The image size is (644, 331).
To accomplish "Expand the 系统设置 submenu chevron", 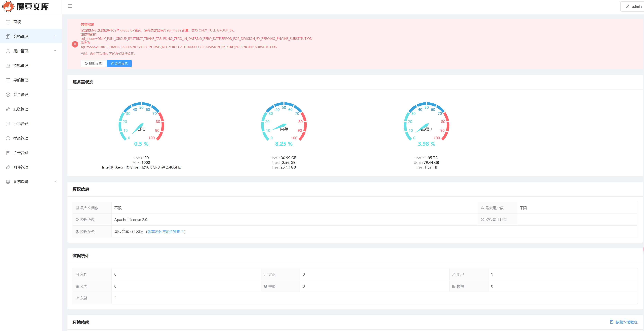I will 55,181.
